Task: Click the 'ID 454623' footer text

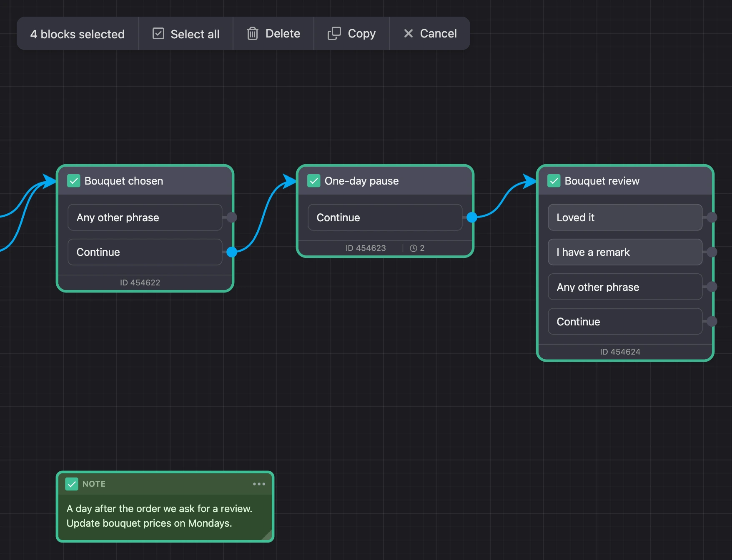Action: tap(366, 248)
